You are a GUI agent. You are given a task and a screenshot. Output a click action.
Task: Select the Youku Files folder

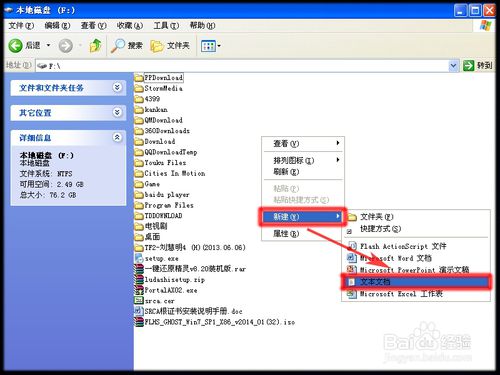[160, 163]
